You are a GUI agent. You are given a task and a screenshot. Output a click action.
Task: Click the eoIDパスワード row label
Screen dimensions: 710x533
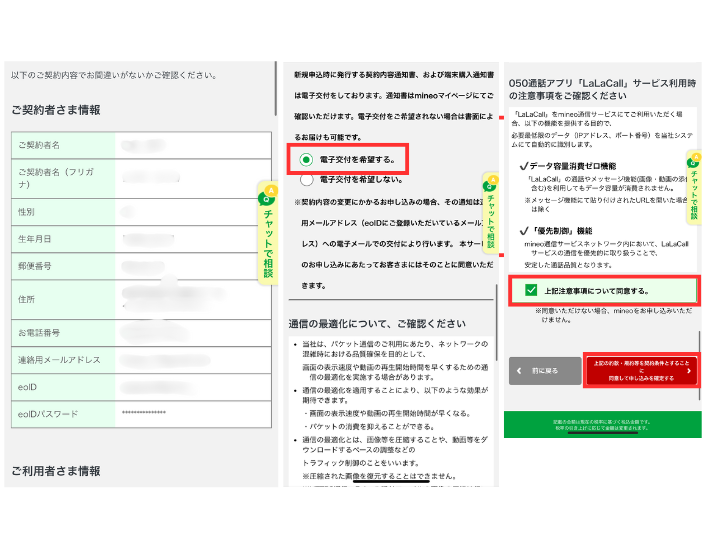click(x=48, y=414)
